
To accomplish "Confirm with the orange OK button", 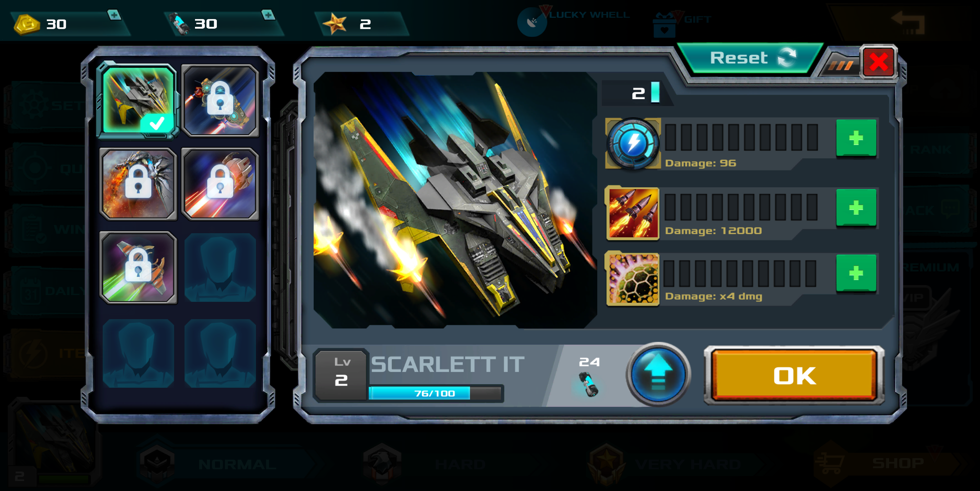I will [794, 376].
